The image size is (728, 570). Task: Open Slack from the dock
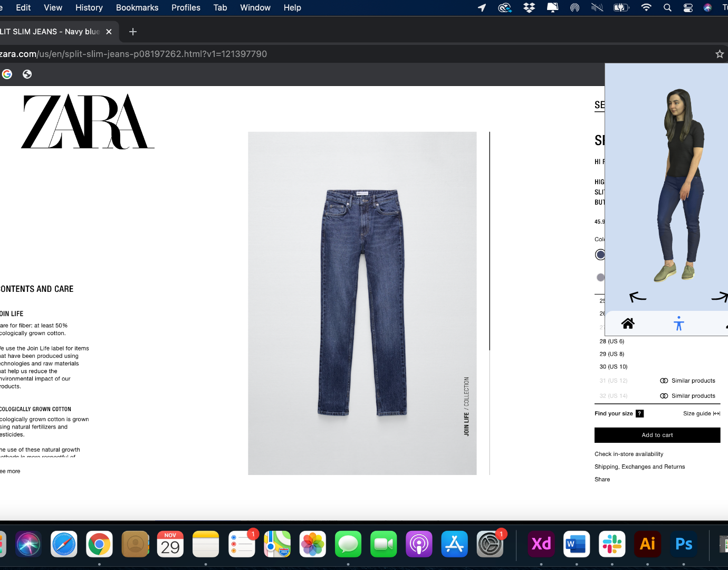[x=612, y=544]
